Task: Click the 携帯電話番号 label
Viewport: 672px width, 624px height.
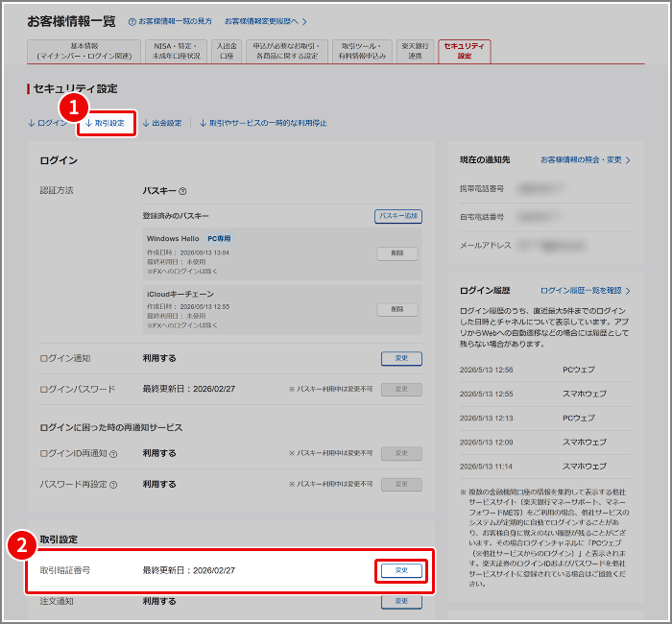Action: click(482, 188)
